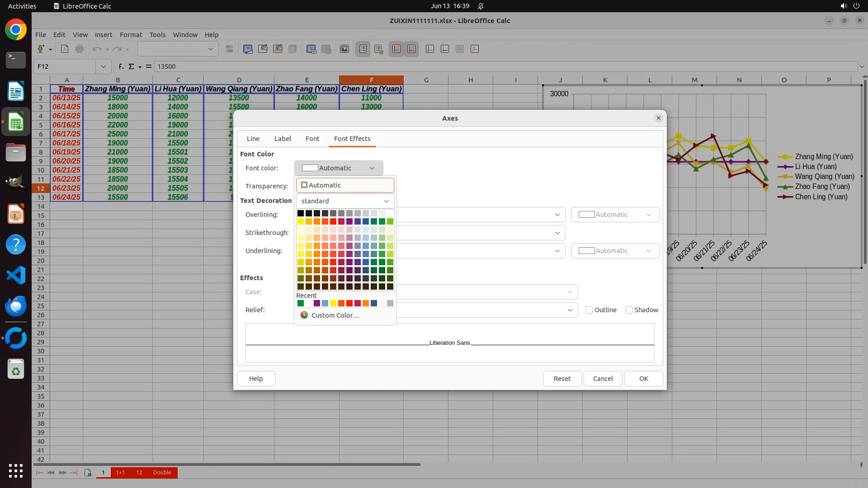Toggle Horizontal Grids toolbar icon

pyautogui.click(x=396, y=49)
